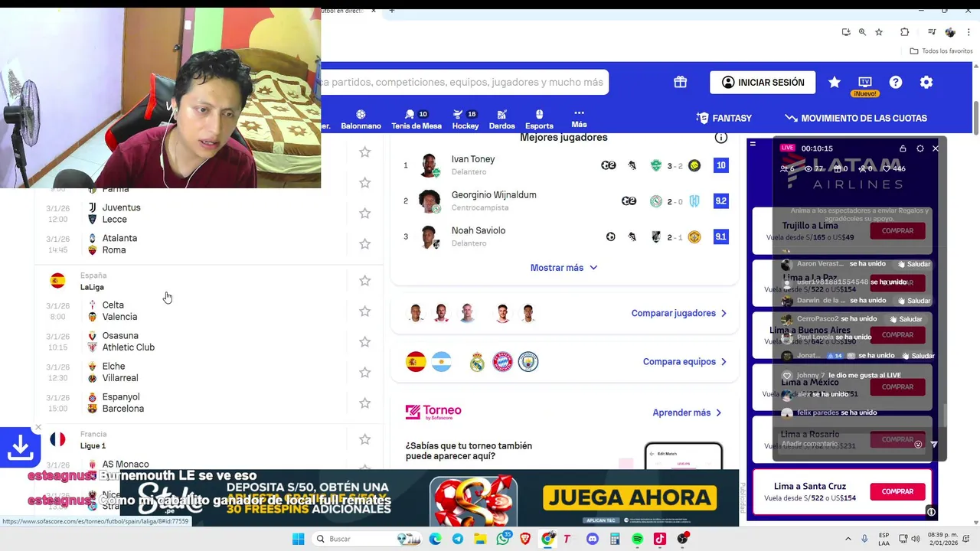Open the live overlay settings gear

(x=920, y=148)
